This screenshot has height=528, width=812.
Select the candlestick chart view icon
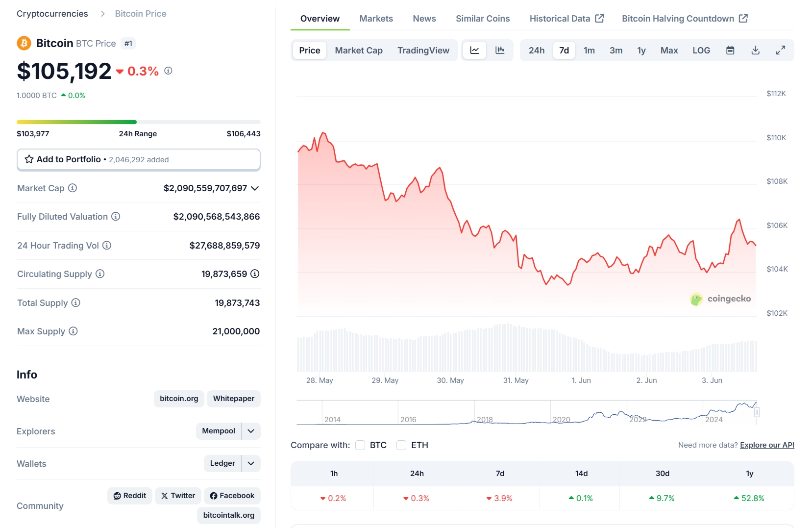[500, 50]
